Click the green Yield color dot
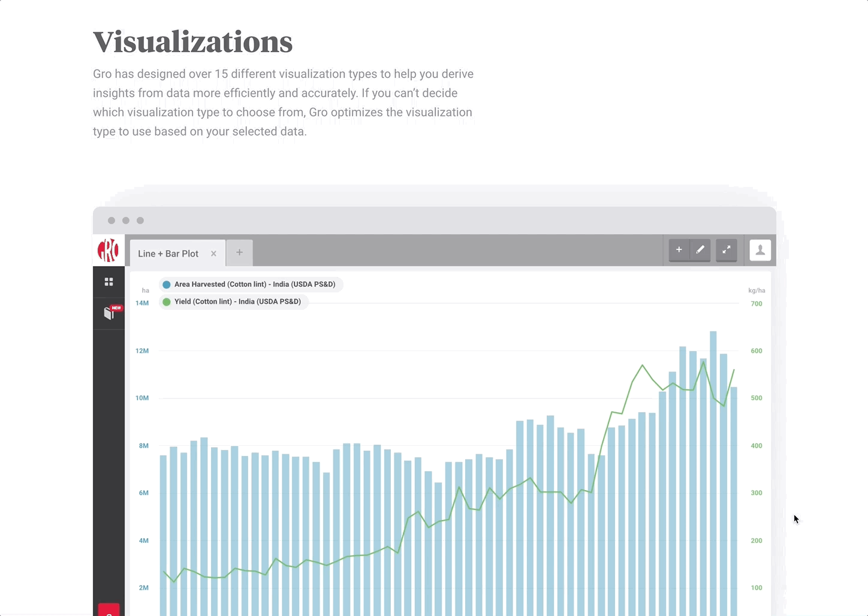This screenshot has height=616, width=868. (x=167, y=302)
